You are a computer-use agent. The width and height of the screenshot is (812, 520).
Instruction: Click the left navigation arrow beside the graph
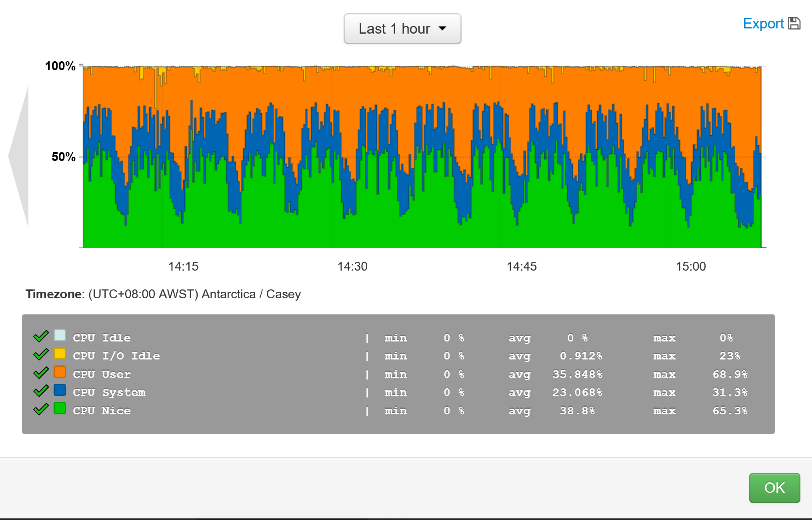click(20, 157)
